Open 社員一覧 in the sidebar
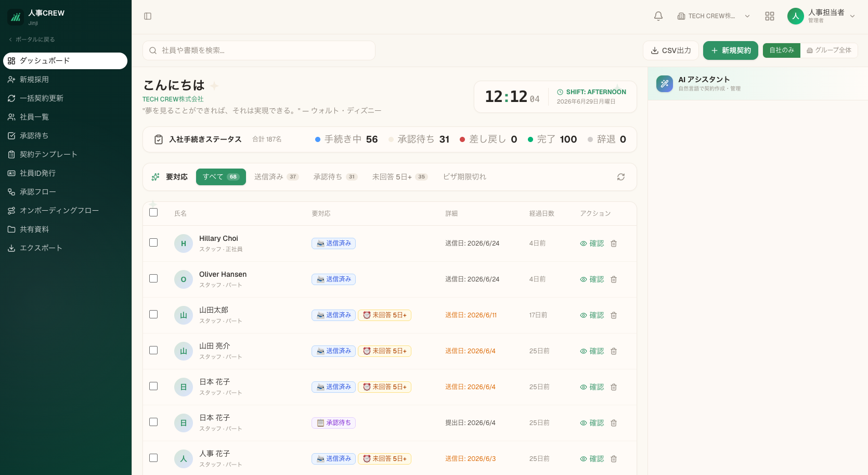 click(65, 117)
